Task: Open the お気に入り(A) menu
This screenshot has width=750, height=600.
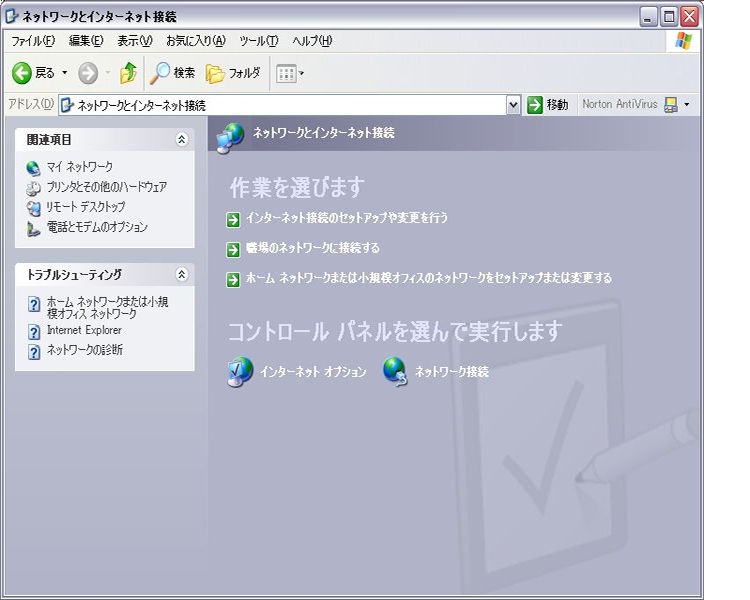Action: tap(196, 41)
